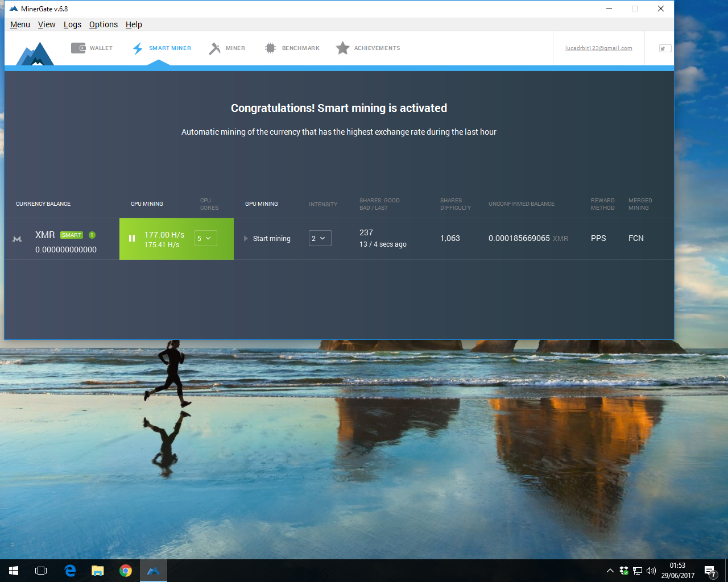Open the Wallet tab
Viewport: 728px width, 582px height.
pos(92,48)
